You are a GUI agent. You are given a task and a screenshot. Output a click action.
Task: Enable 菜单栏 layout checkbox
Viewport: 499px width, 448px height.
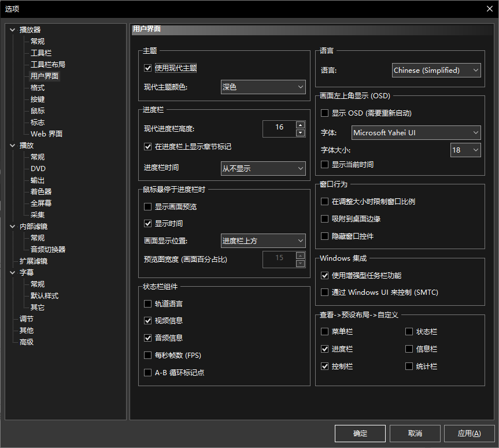pyautogui.click(x=324, y=332)
